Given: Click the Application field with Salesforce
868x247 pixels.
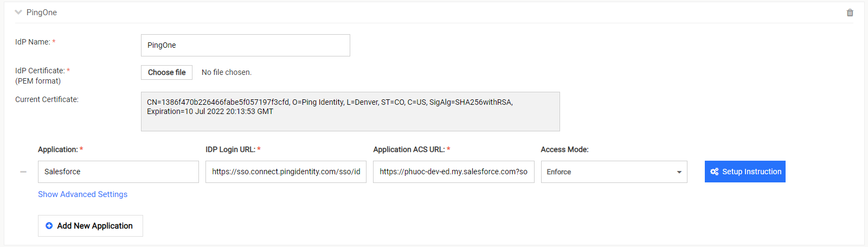Looking at the screenshot, I should (118, 172).
